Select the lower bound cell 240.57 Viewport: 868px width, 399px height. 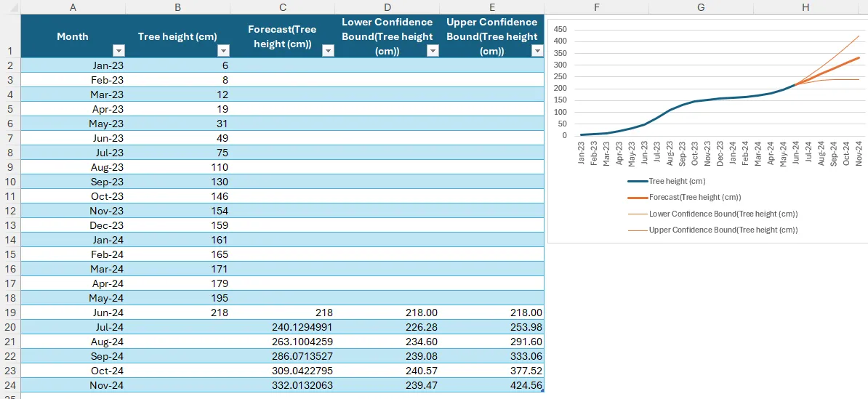point(387,370)
